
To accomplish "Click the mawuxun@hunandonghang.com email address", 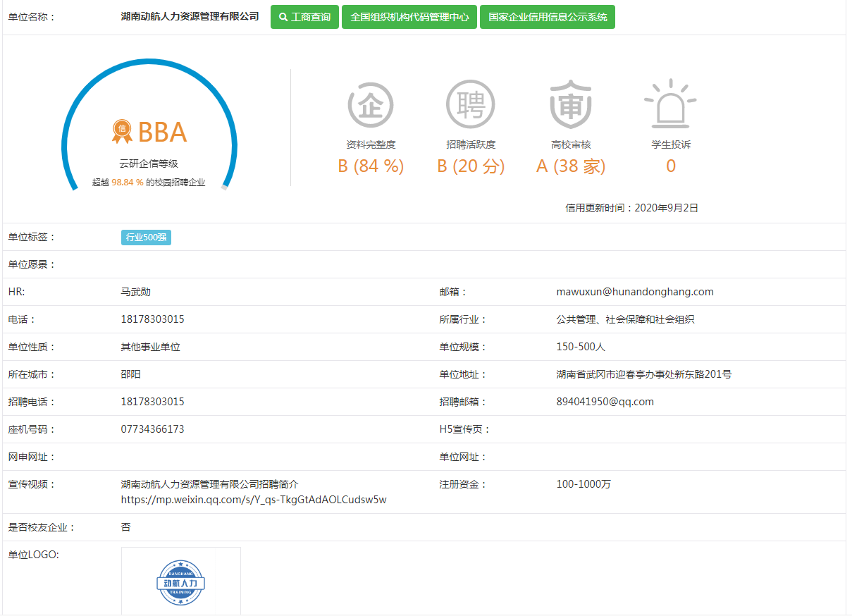I will pyautogui.click(x=634, y=292).
